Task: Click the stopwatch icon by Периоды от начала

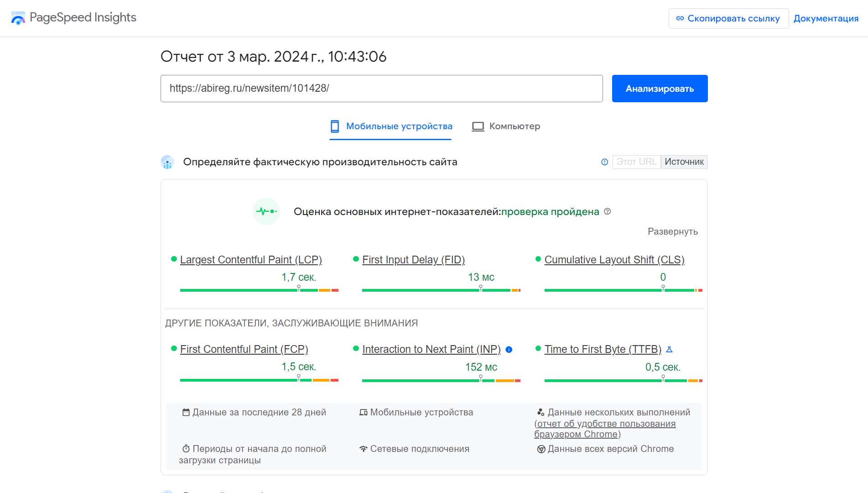Action: [x=186, y=449]
